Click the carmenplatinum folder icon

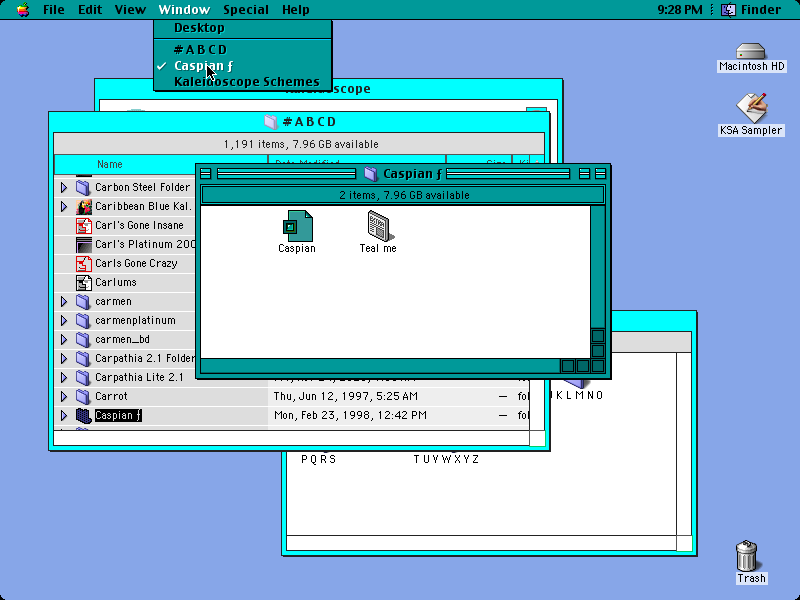pos(83,320)
